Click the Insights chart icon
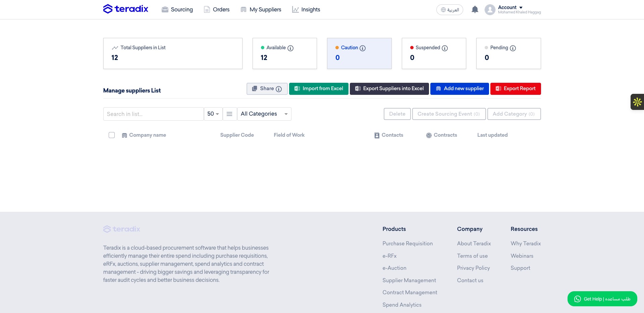This screenshot has height=313, width=644. 295,9
